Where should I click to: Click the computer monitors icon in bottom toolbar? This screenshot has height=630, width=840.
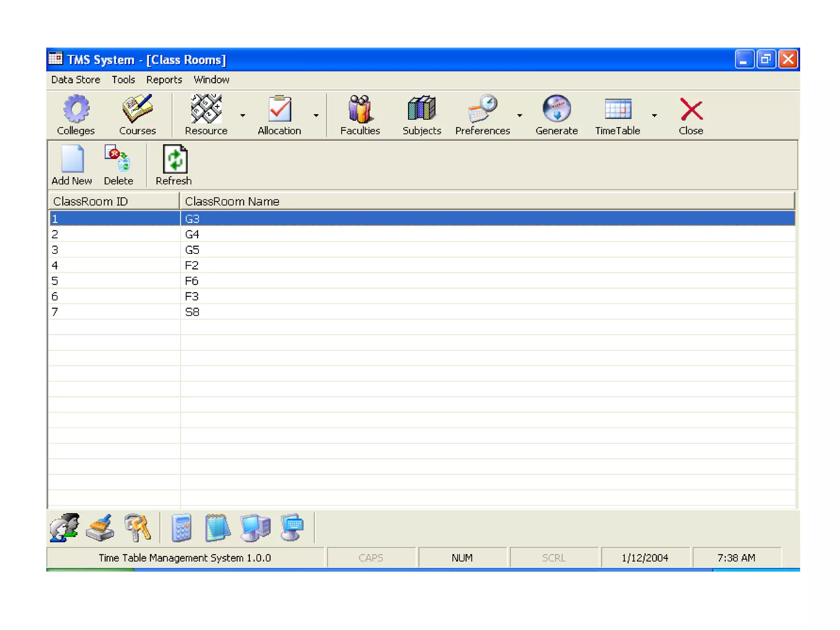point(255,528)
